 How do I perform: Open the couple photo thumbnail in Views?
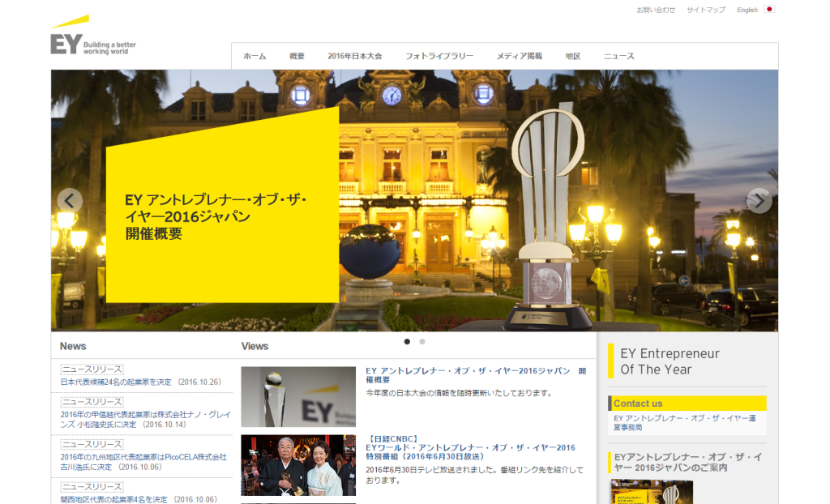pyautogui.click(x=298, y=465)
